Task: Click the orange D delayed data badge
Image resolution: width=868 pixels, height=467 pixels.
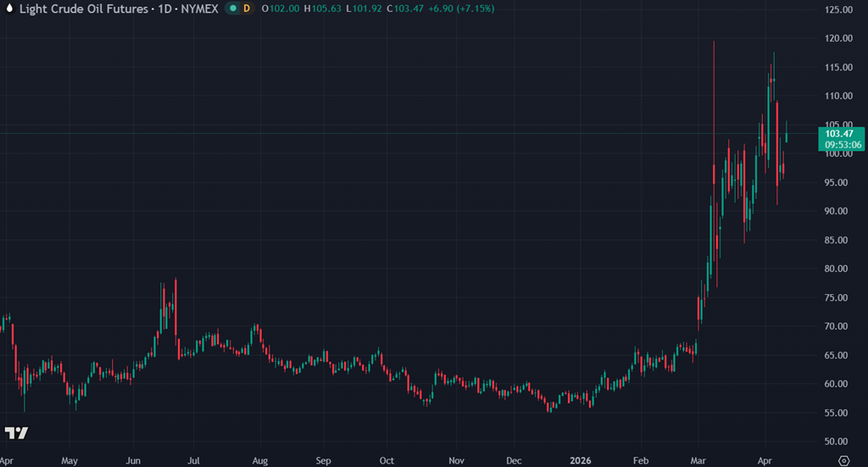Action: click(x=247, y=8)
